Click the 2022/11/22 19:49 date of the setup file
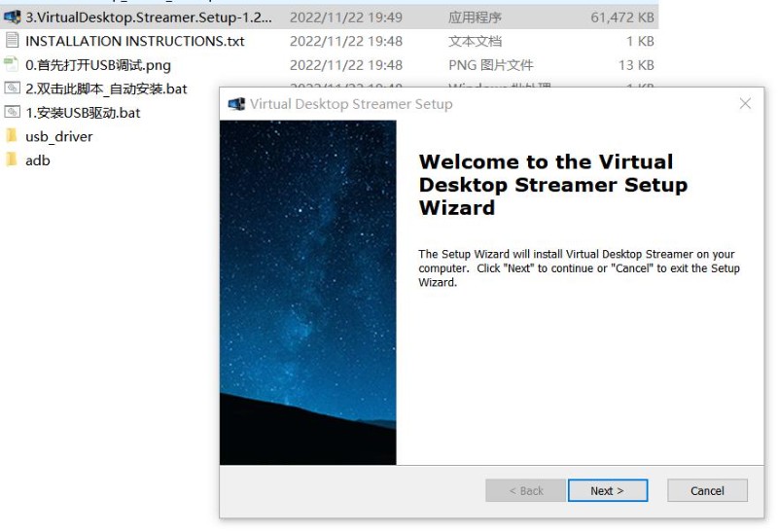The image size is (778, 532). click(346, 18)
